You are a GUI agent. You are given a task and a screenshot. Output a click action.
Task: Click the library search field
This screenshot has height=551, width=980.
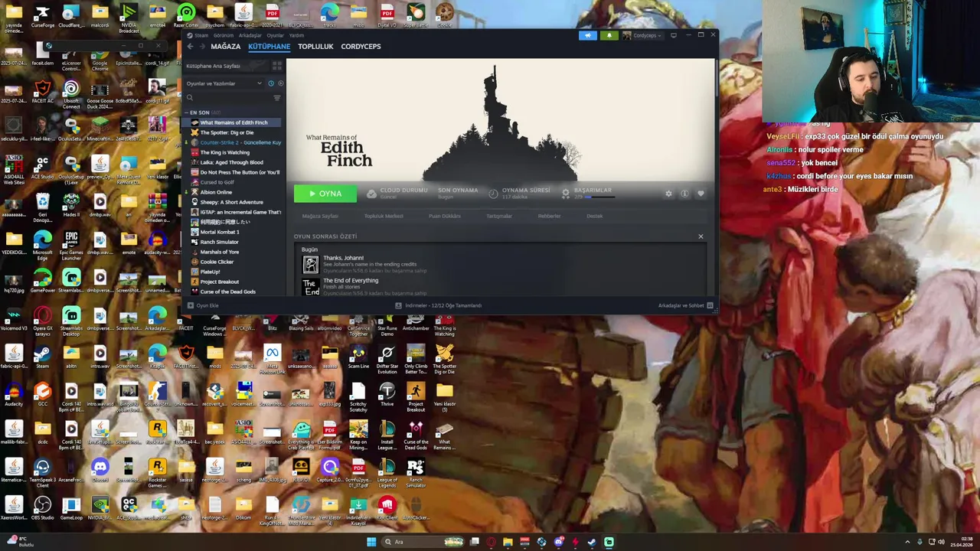(228, 98)
